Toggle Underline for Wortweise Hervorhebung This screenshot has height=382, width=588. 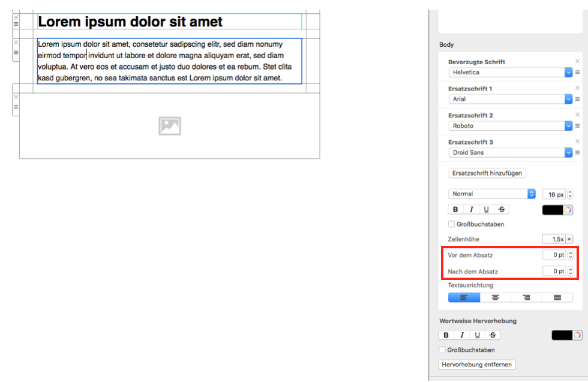[x=478, y=335]
